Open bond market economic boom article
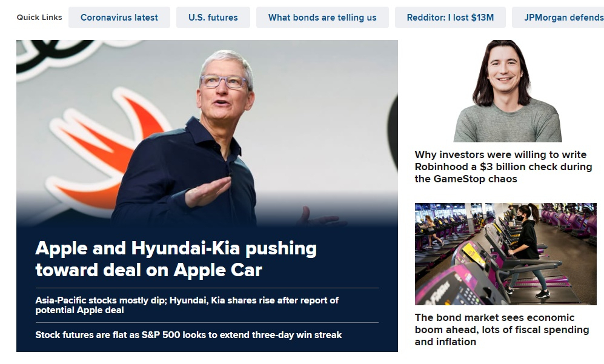The width and height of the screenshot is (604, 364). (502, 329)
